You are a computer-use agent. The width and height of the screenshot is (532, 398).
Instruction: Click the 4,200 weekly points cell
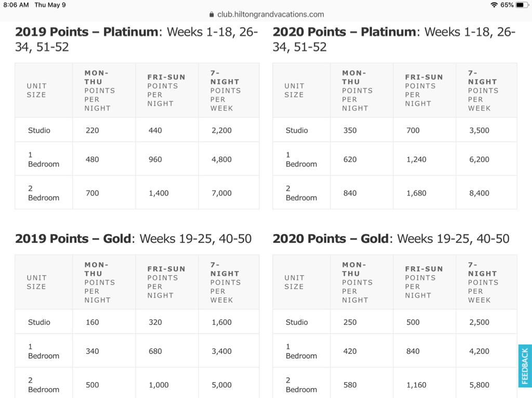[x=479, y=351]
